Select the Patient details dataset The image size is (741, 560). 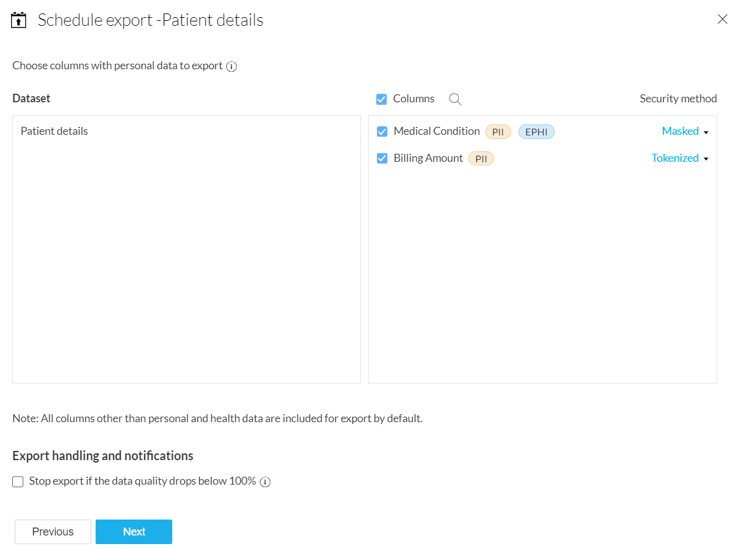[x=55, y=131]
